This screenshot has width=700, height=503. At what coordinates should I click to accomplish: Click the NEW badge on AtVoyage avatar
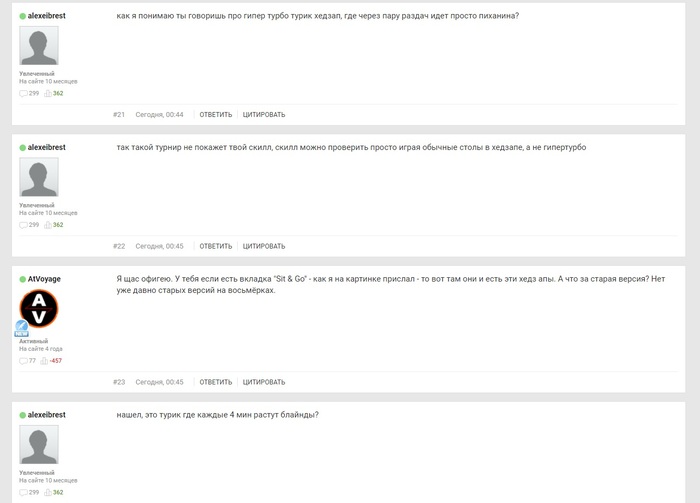pos(21,328)
